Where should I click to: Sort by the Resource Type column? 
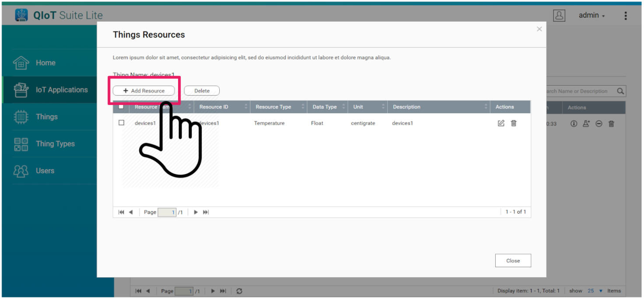pos(273,107)
